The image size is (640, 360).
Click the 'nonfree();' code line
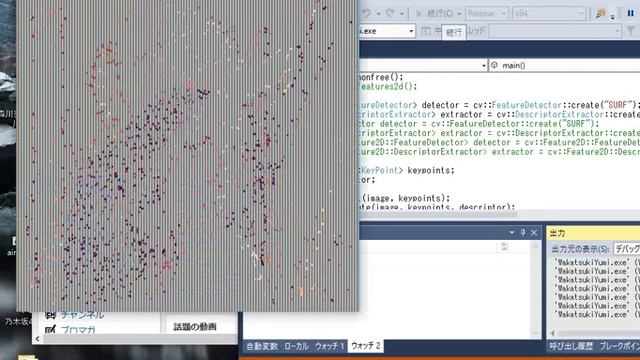pos(381,77)
